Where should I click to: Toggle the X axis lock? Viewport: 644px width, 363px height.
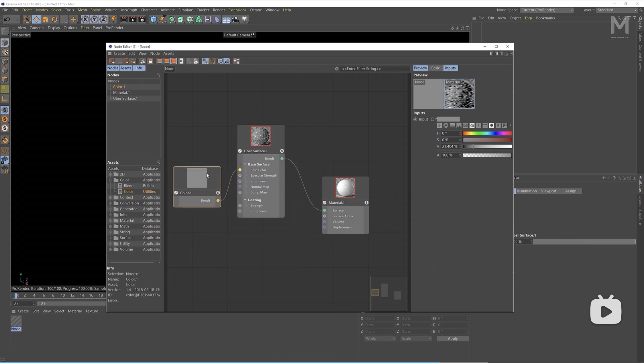(x=85, y=19)
